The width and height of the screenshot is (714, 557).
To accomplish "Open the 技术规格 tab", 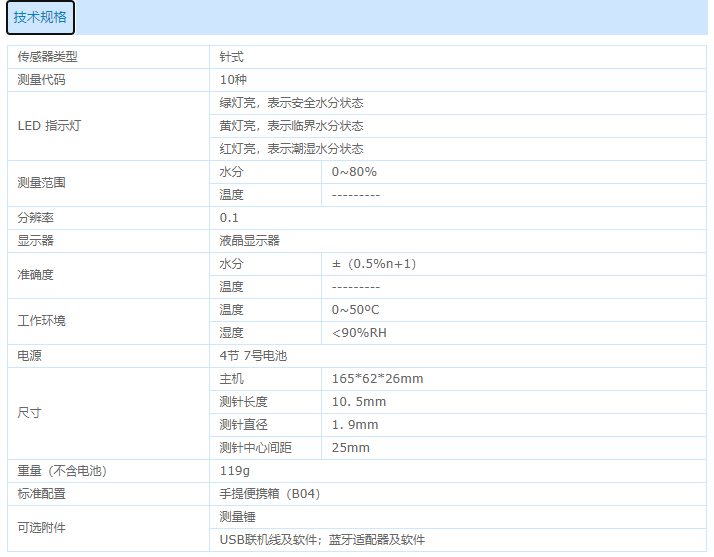I will (x=40, y=18).
